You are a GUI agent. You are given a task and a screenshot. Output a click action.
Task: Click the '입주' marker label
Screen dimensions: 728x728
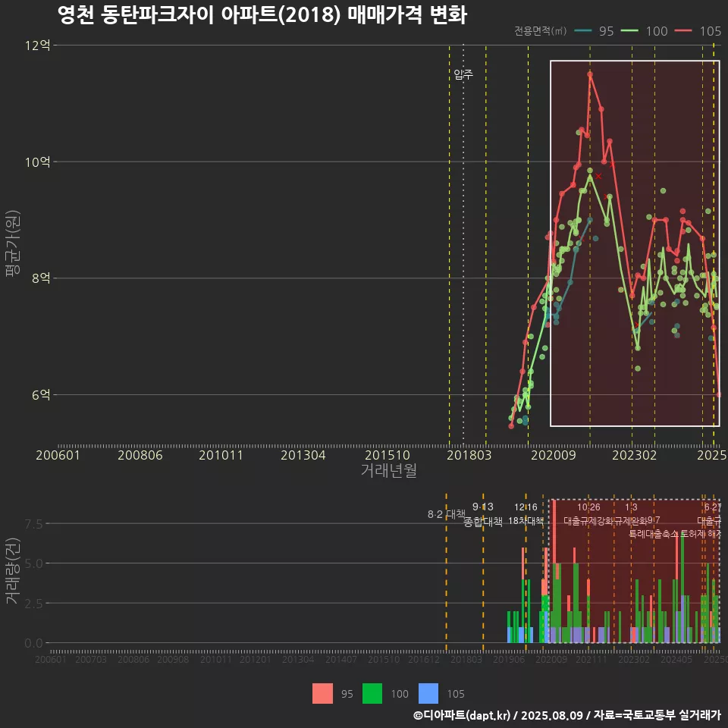pos(463,74)
